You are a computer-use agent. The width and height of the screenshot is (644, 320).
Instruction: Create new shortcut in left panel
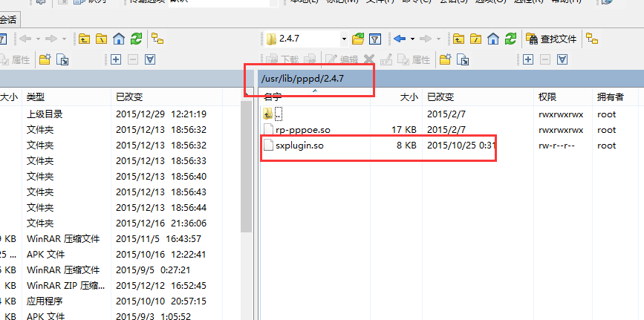[x=62, y=60]
